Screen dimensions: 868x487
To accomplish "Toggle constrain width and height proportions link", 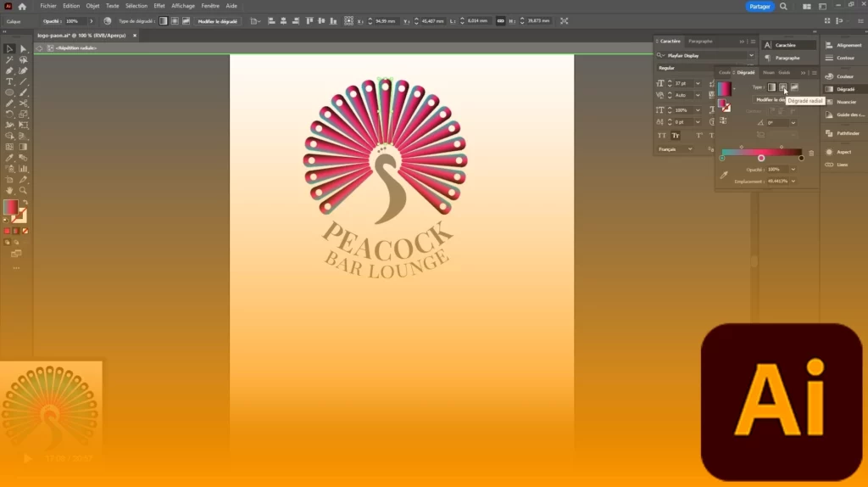I will [500, 21].
